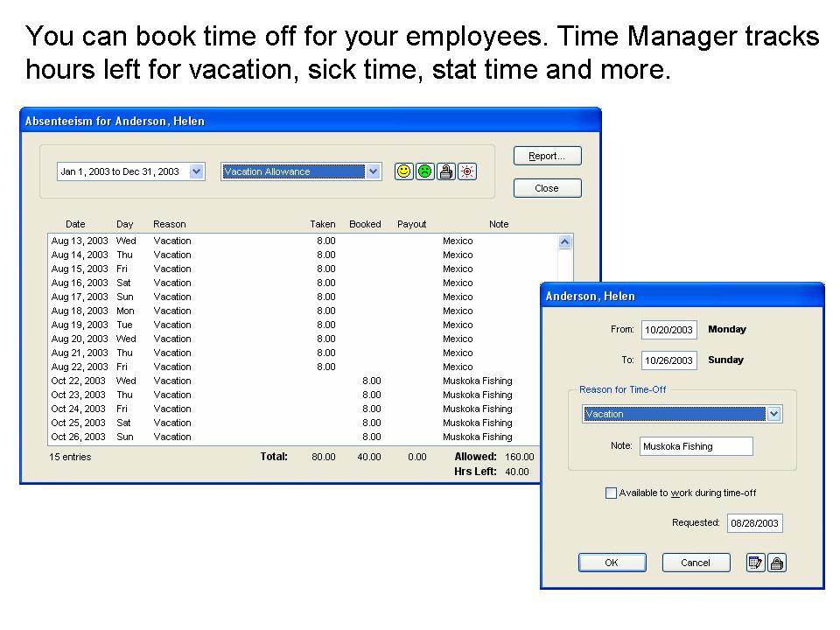The height and width of the screenshot is (630, 840).
Task: Select the Oct 24, 2003 row
Action: 294,409
